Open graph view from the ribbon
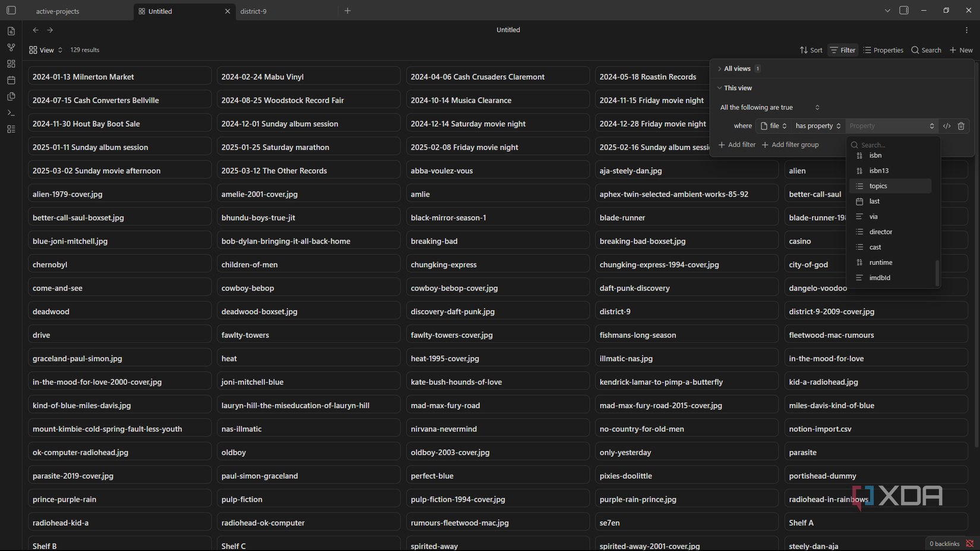The width and height of the screenshot is (980, 551). 11,47
